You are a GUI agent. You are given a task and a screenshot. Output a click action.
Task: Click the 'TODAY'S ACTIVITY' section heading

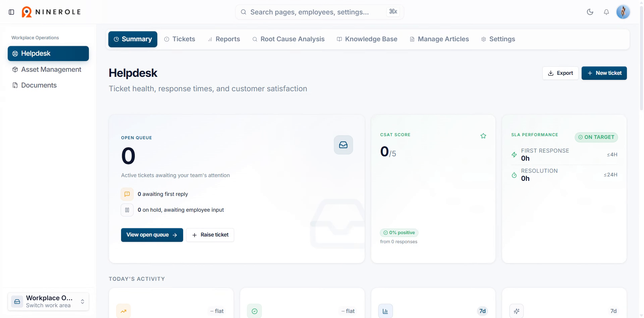click(137, 279)
